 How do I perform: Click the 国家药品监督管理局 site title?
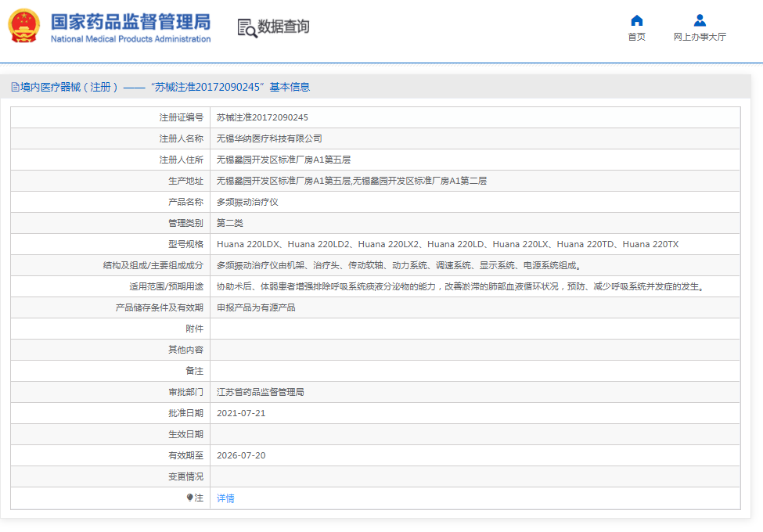130,20
